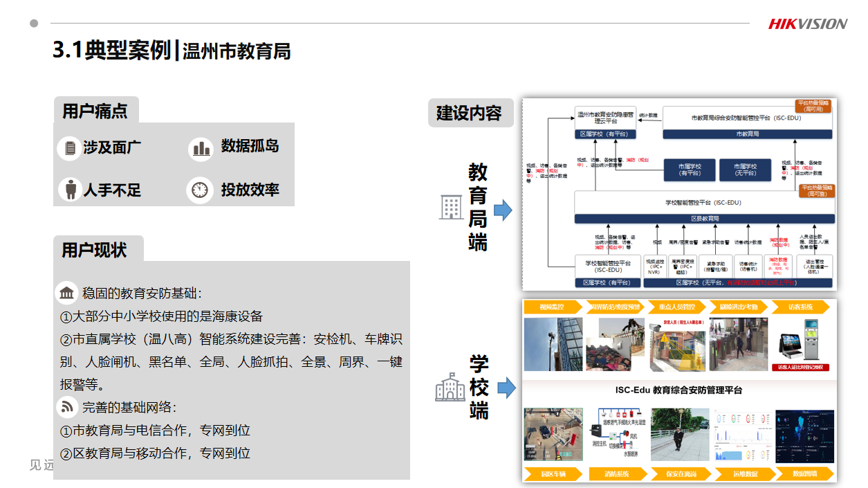Open the parking lot vehicle photo
868x488 pixels.
[x=553, y=435]
